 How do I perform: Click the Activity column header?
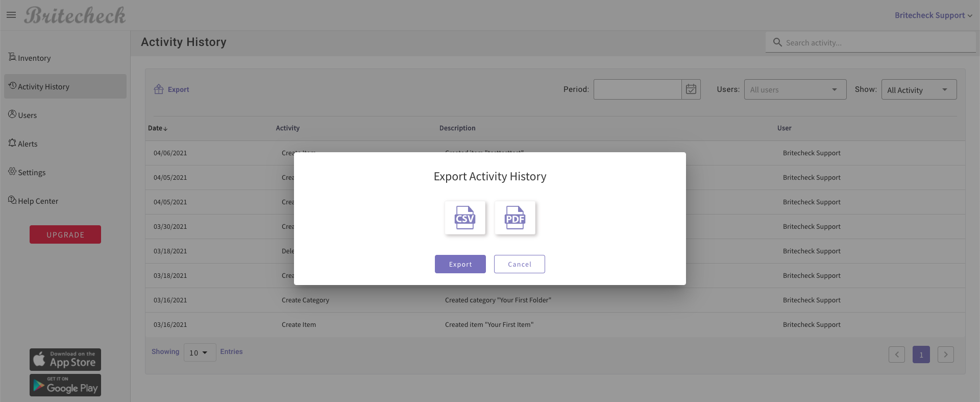pos(288,128)
